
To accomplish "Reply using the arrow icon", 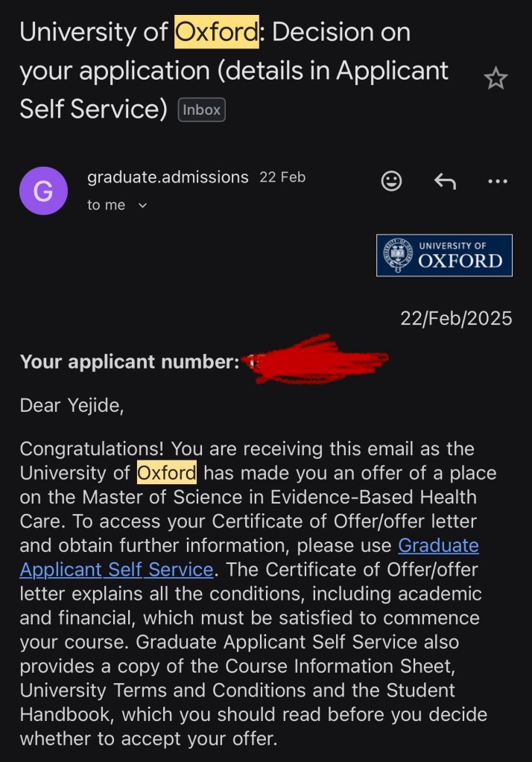I will 445,181.
